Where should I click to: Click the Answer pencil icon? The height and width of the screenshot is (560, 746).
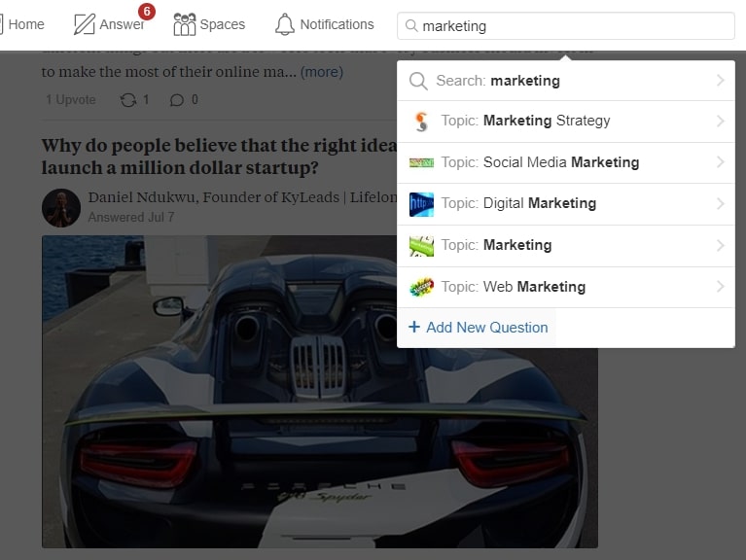coord(85,24)
